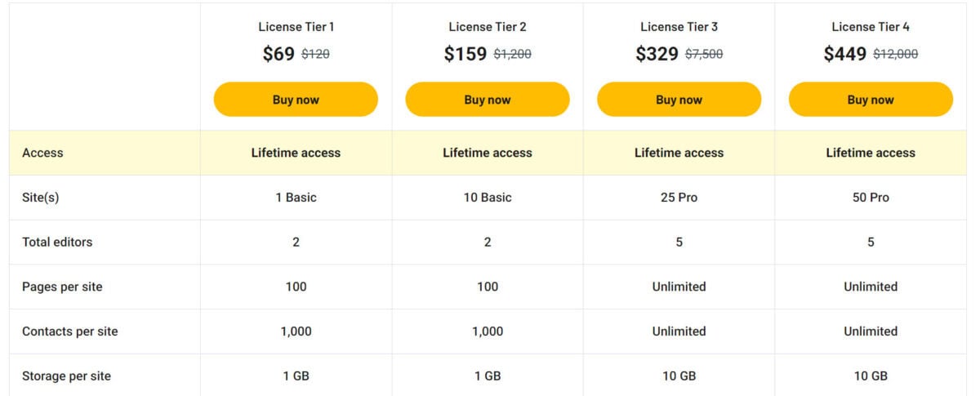This screenshot has height=396, width=980.
Task: Buy License Tier 1 now
Action: point(296,100)
